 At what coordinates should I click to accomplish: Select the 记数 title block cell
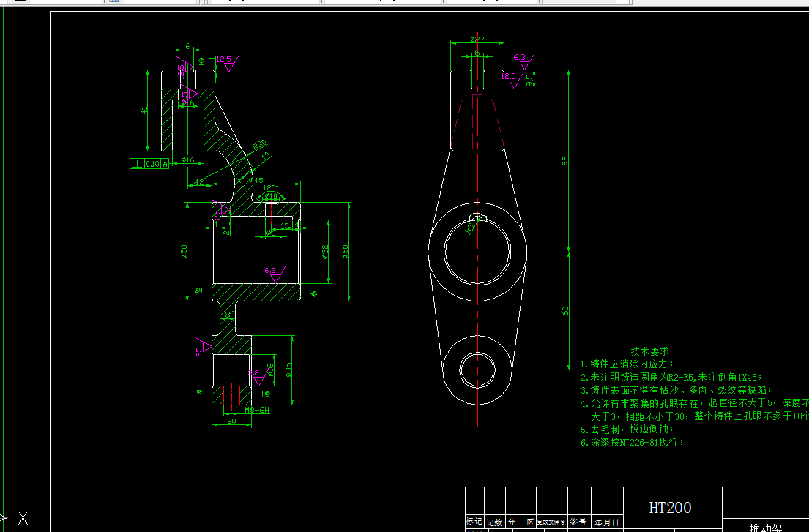[494, 522]
